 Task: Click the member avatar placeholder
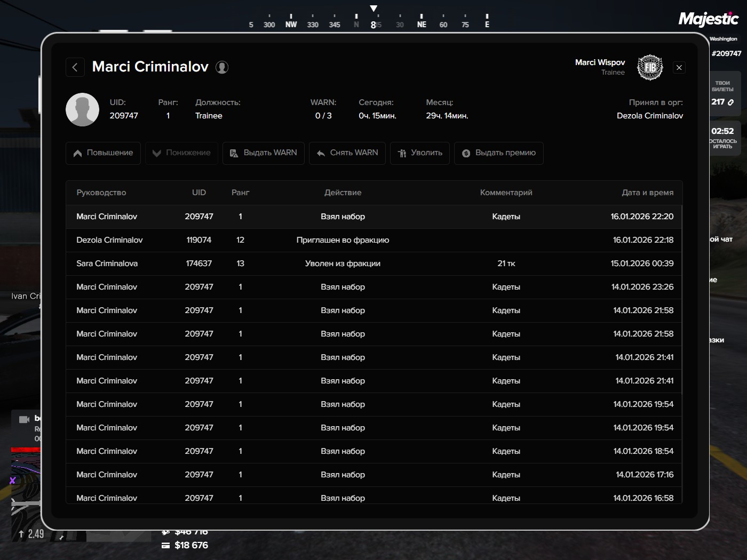[82, 109]
